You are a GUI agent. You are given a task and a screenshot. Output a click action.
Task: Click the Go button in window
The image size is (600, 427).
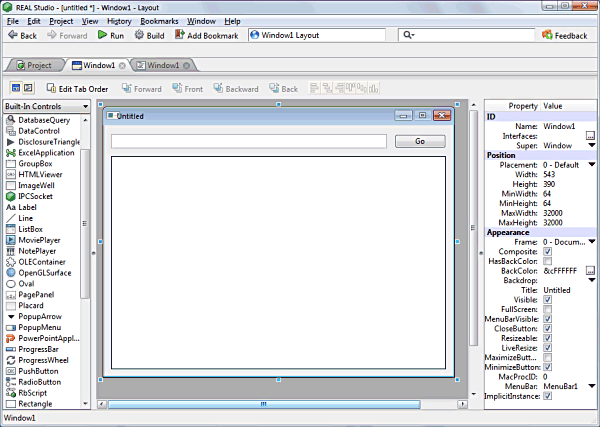pos(420,141)
